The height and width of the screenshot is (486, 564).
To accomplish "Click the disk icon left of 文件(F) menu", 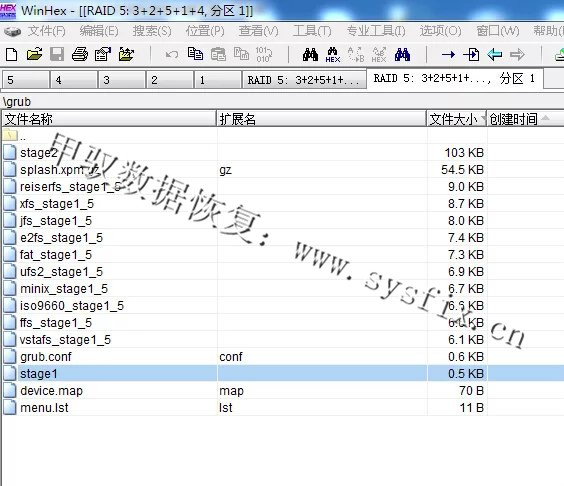I will (12, 32).
